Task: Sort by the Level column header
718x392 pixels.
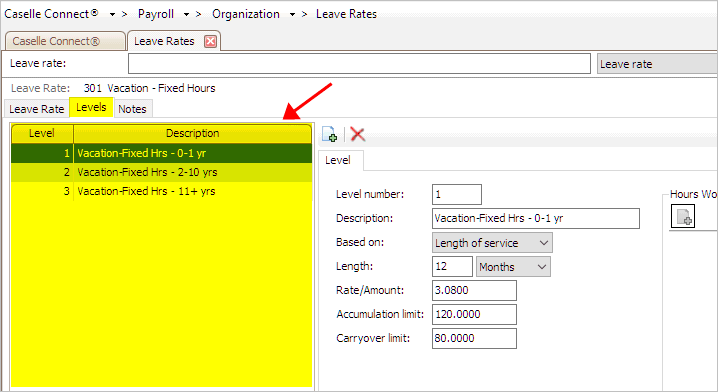Action: click(42, 133)
